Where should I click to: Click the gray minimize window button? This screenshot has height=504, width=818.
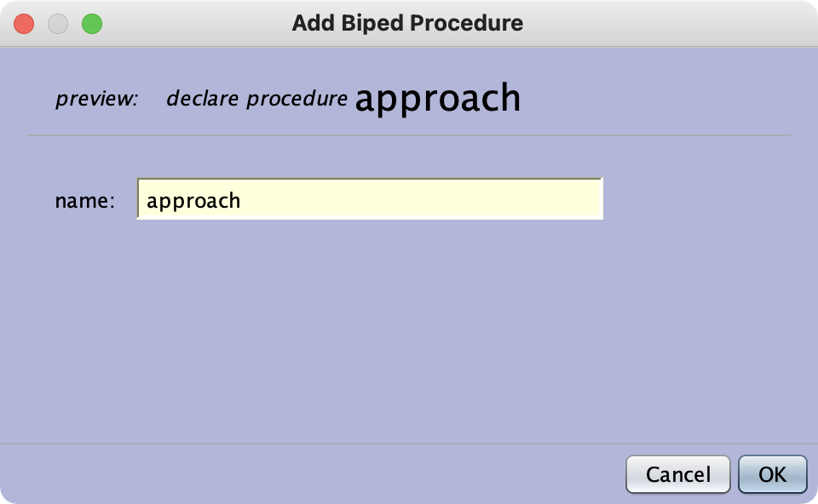coord(58,24)
